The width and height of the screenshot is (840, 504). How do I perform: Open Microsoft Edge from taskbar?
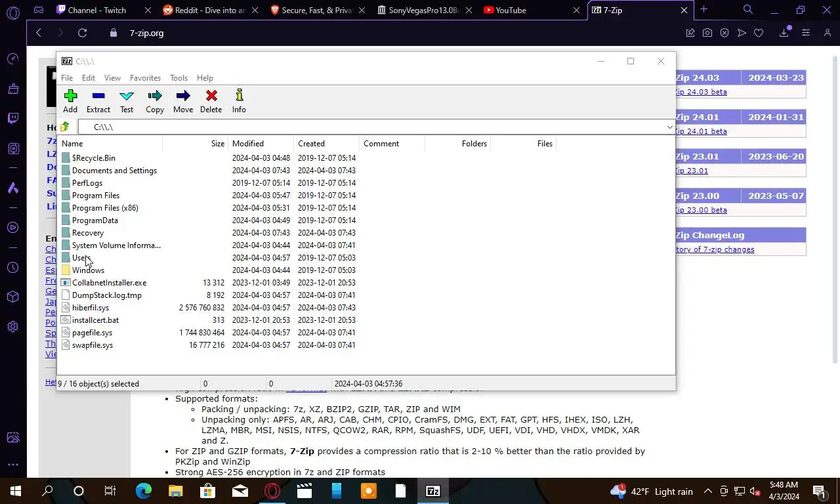[144, 491]
